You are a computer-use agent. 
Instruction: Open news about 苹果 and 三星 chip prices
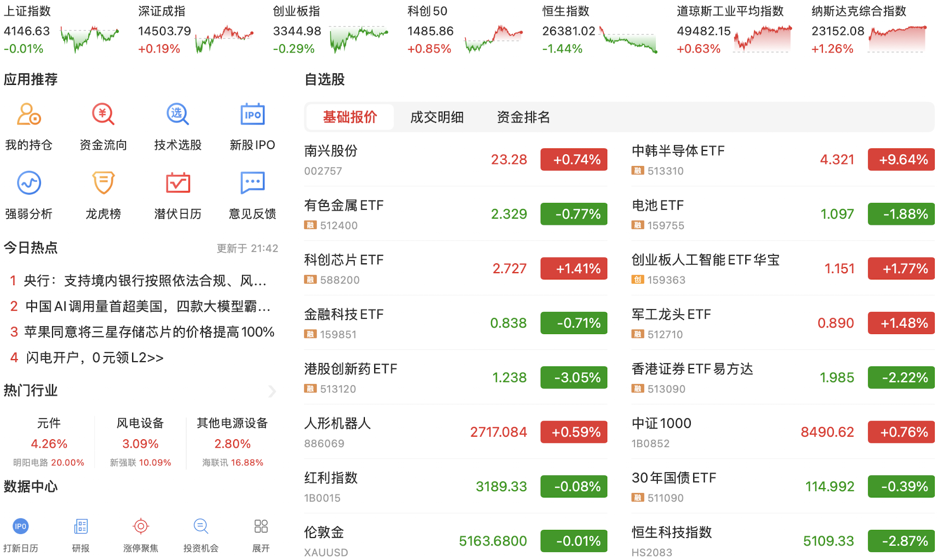149,332
